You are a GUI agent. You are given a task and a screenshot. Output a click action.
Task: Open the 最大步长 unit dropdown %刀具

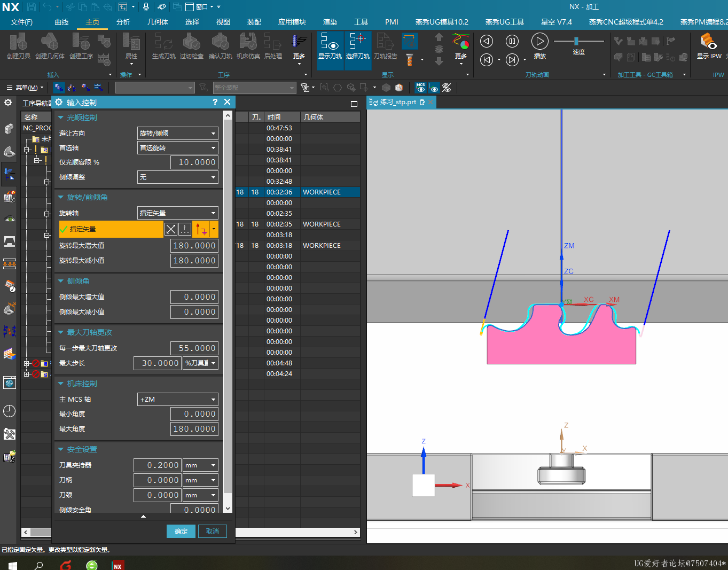click(x=201, y=363)
